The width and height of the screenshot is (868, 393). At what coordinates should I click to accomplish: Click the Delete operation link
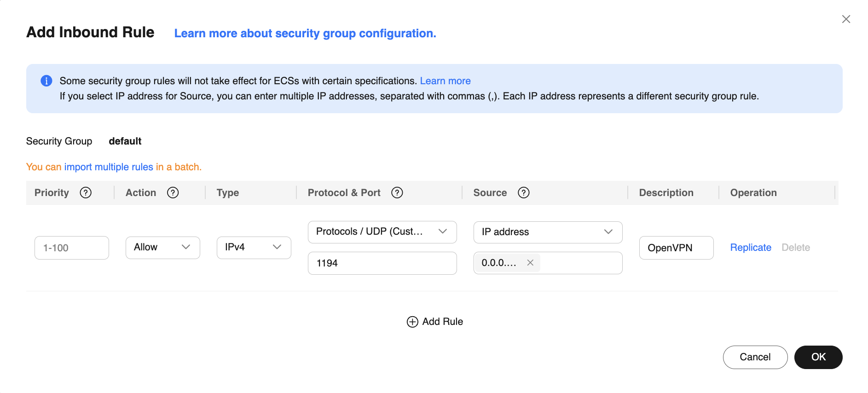(x=796, y=248)
